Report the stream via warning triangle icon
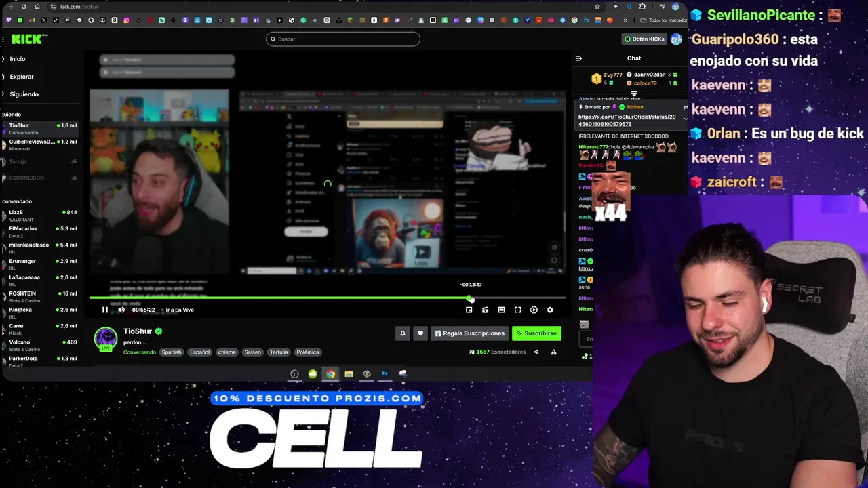This screenshot has width=868, height=488. click(553, 352)
